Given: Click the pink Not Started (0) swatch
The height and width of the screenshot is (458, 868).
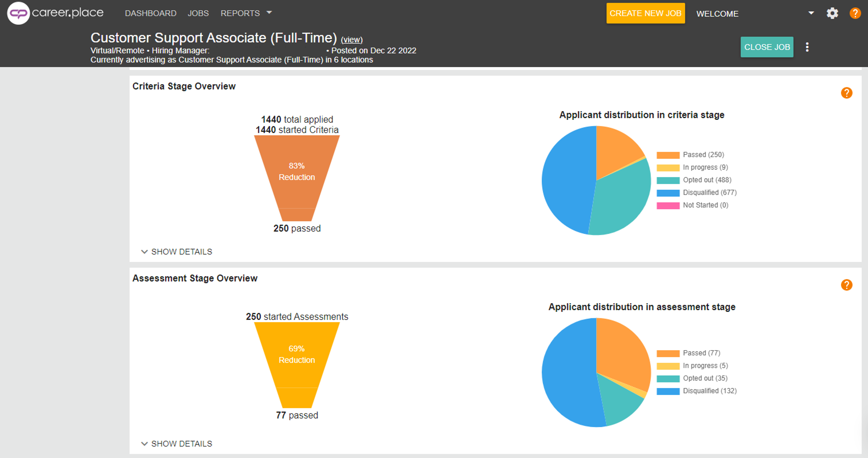Looking at the screenshot, I should coord(668,206).
